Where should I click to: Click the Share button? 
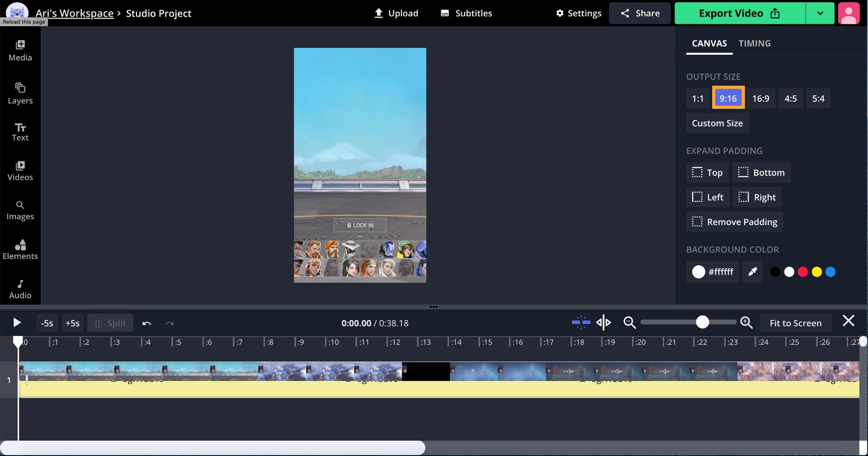pyautogui.click(x=640, y=13)
